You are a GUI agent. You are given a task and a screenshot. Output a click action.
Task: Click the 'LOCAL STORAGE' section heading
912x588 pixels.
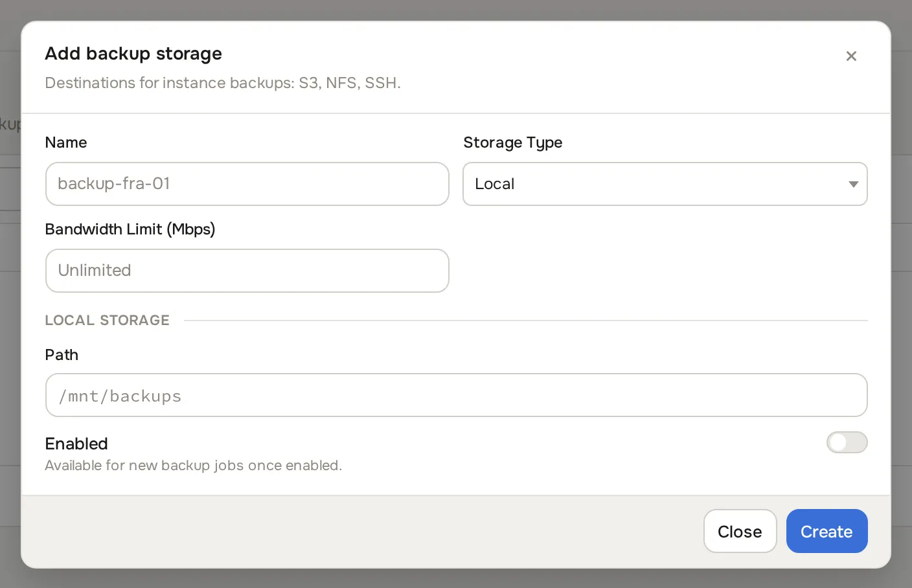[108, 320]
